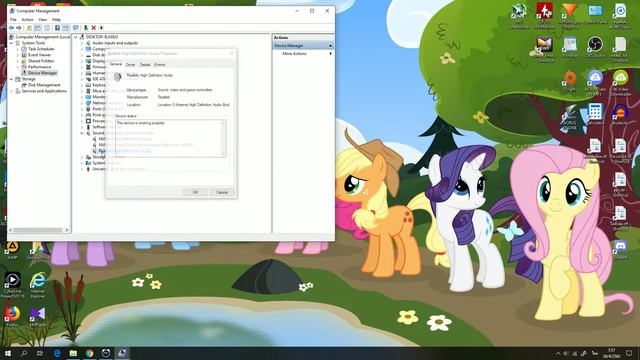
Task: Switch to the General tab in Properties dialog
Action: (x=116, y=64)
